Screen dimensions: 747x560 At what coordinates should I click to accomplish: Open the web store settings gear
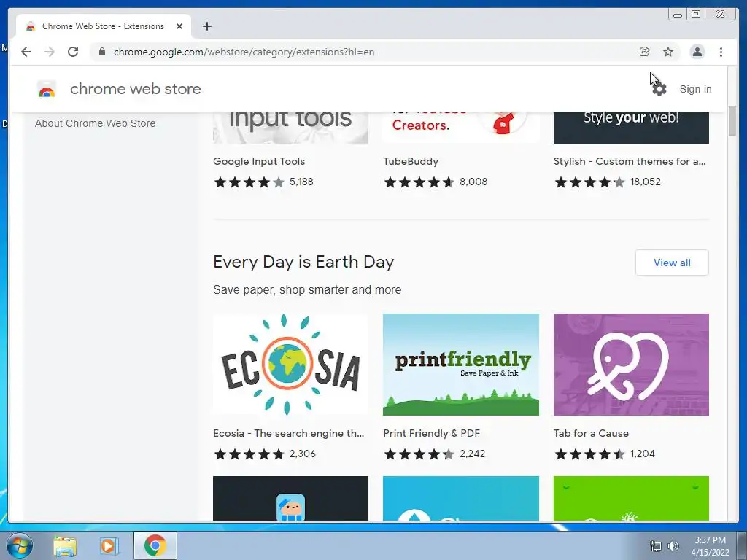(x=659, y=89)
